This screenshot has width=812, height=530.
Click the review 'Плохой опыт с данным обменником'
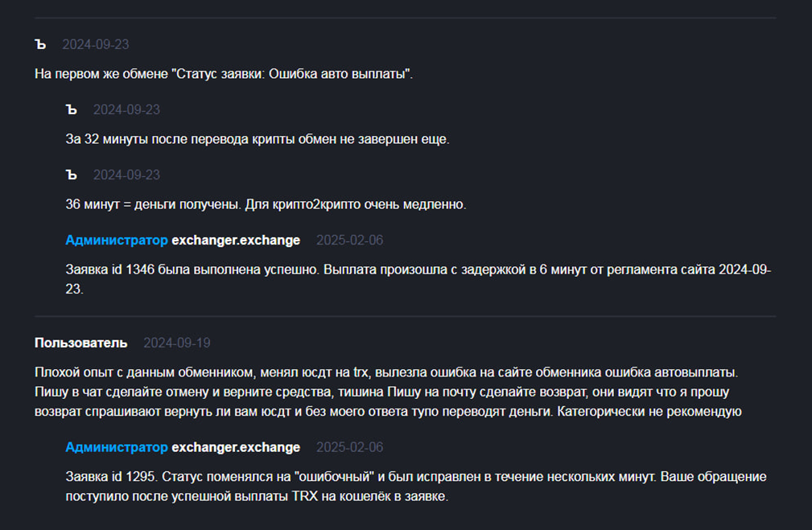point(389,392)
